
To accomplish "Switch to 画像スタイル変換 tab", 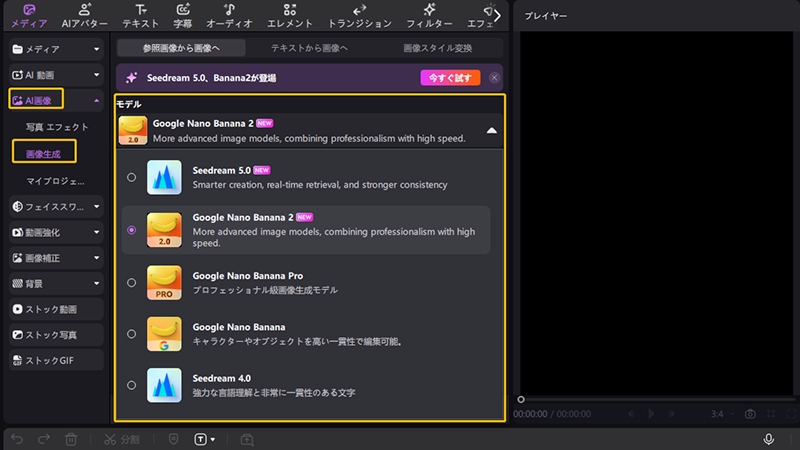I will point(437,48).
